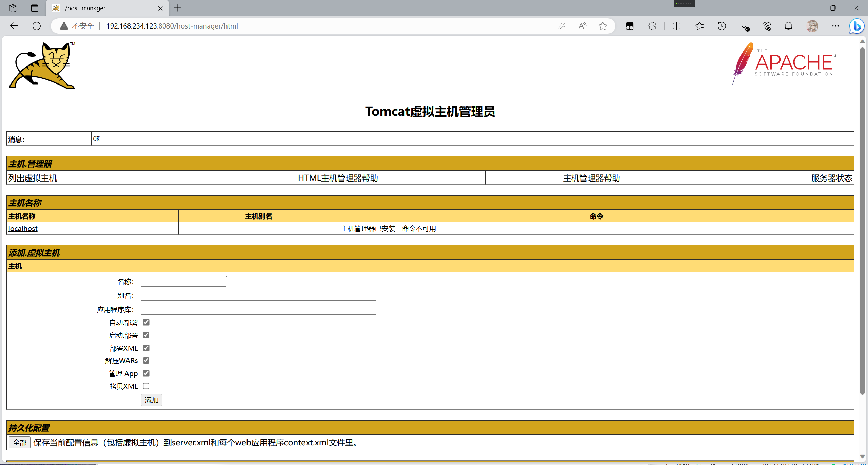This screenshot has height=465, width=868.
Task: Open the extensions puzzle icon
Action: tap(652, 26)
